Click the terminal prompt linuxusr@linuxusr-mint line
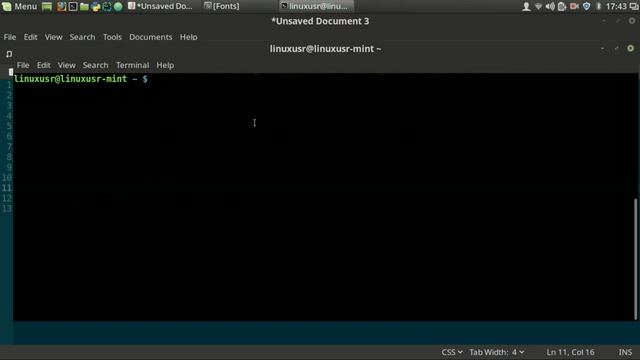The height and width of the screenshot is (360, 640). click(81, 79)
